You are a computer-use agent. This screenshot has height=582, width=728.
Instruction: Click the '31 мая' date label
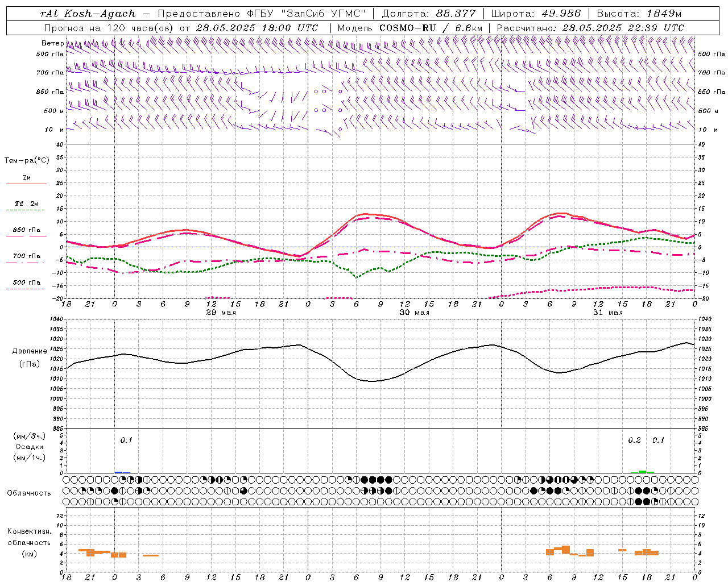coord(607,313)
